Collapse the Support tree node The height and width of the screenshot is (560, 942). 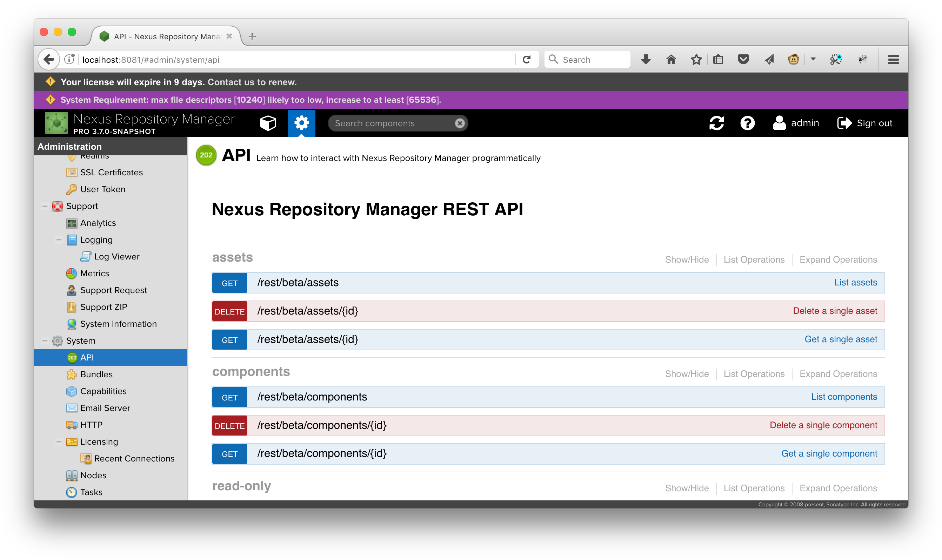tap(45, 207)
